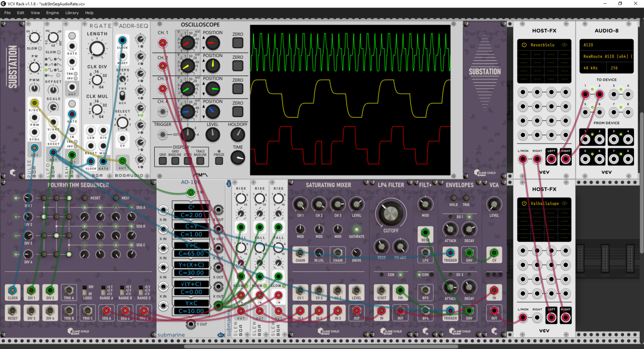Toggle the ZERO button for oscilloscope CH. 1
Screen dimensions: 644x349
click(238, 43)
